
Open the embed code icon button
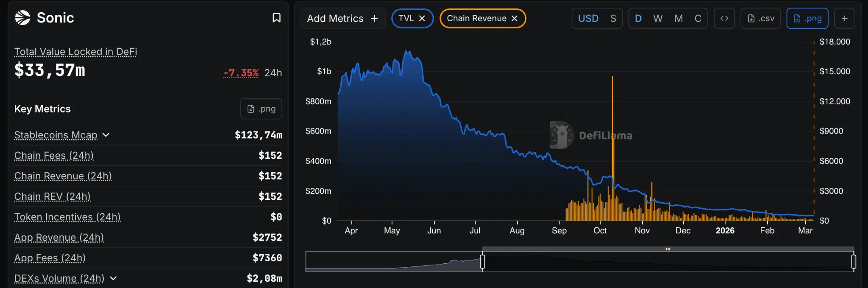pyautogui.click(x=724, y=18)
